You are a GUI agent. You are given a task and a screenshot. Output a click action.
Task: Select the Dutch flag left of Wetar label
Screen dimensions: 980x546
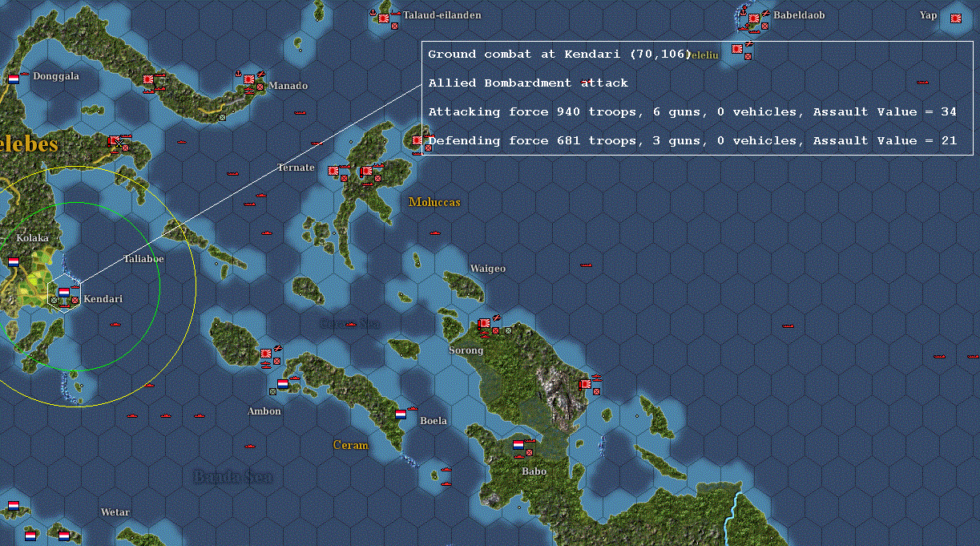pos(14,505)
